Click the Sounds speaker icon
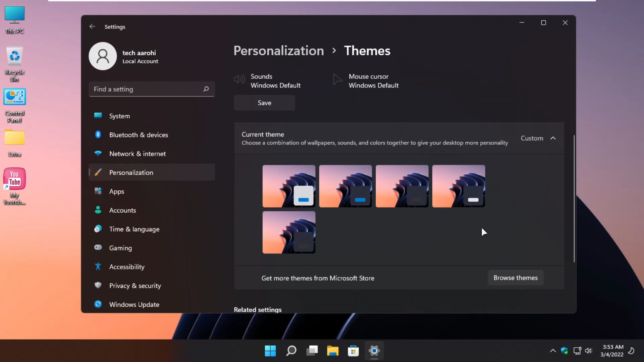 click(239, 79)
